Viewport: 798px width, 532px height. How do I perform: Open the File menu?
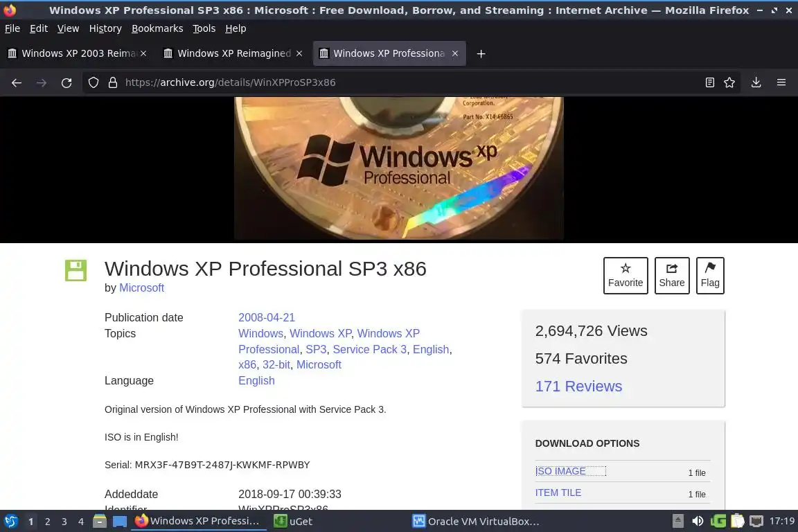pos(12,28)
